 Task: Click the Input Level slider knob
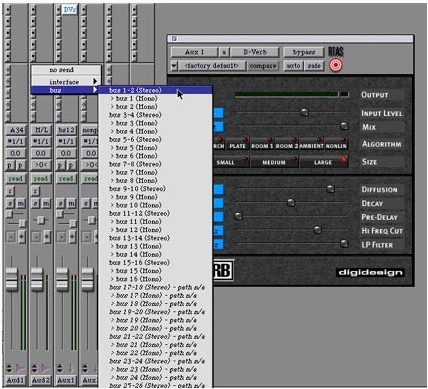tap(304, 112)
